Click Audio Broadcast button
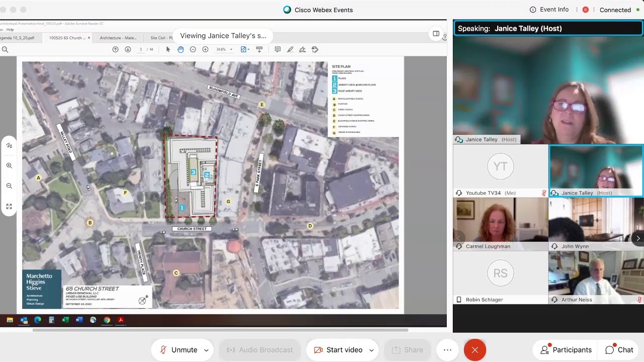The width and height of the screenshot is (644, 362). click(x=260, y=350)
